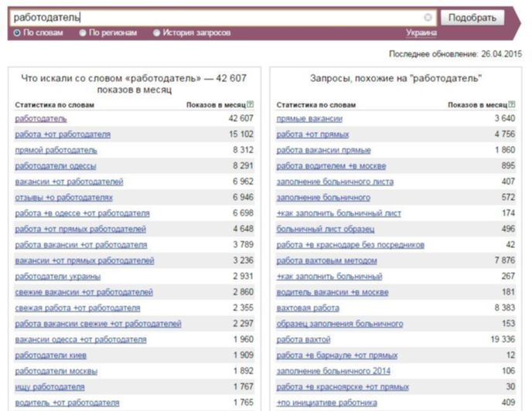Open the 'ищу работодателя' link
The width and height of the screenshot is (532, 411).
49,387
